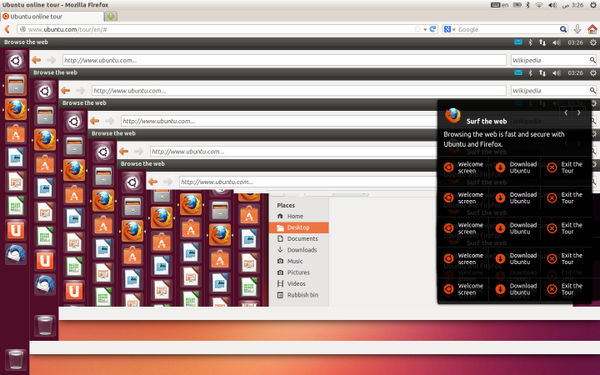Viewport: 600px width, 375px height.
Task: Open the Wi-Fi network indicator in the system tray
Action: coord(539,5)
